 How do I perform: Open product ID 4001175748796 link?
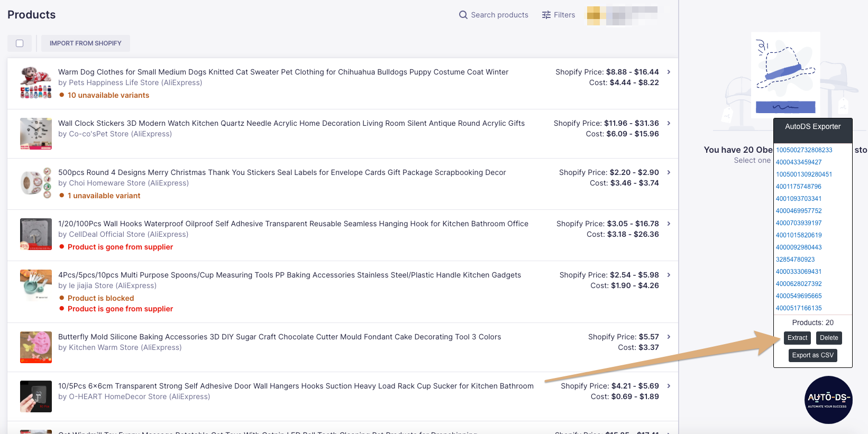(x=799, y=187)
